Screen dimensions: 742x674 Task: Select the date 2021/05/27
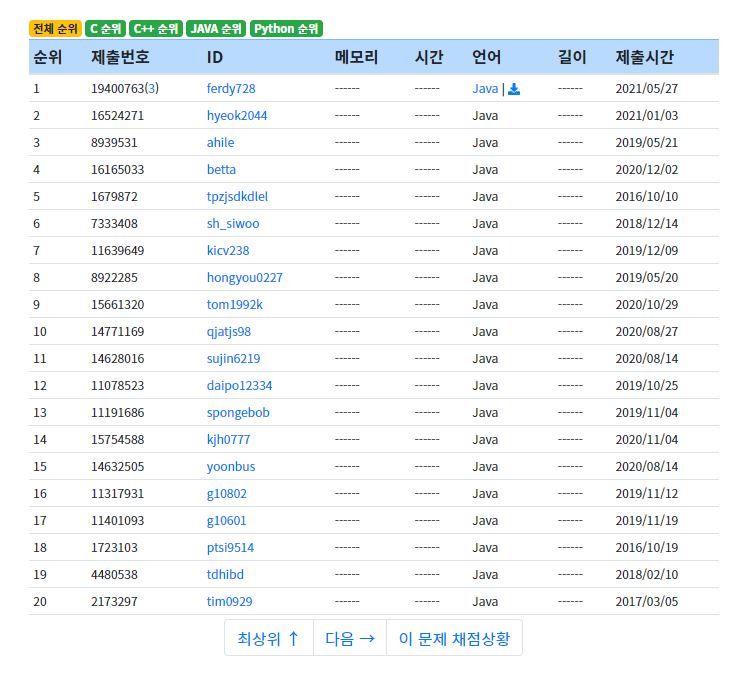(x=646, y=89)
